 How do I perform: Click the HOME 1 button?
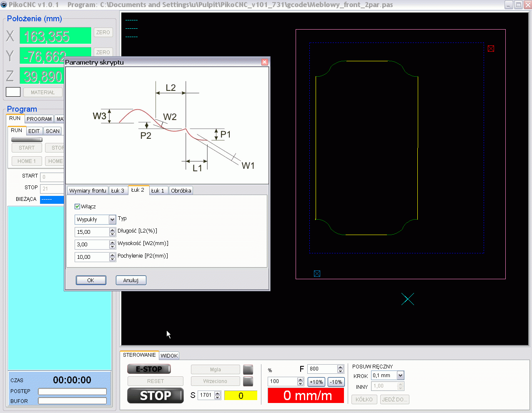coord(27,161)
